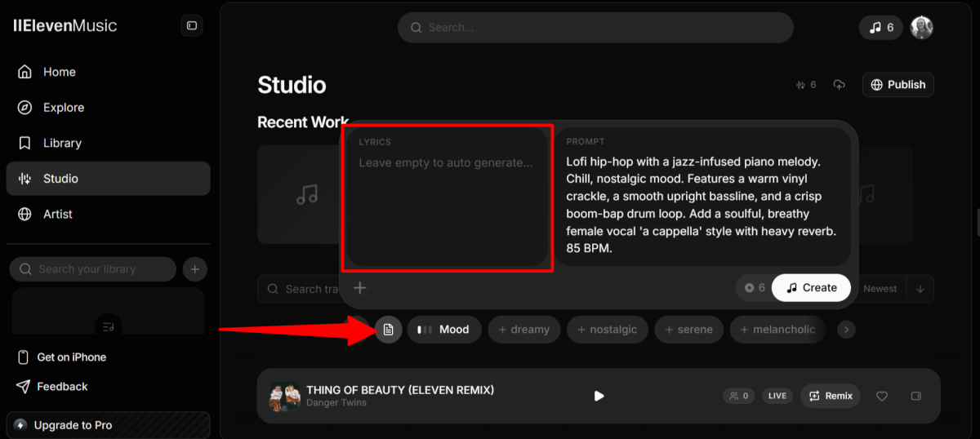Screen dimensions: 980x439
Task: Click the ElevenMusic logo
Action: coord(65,25)
